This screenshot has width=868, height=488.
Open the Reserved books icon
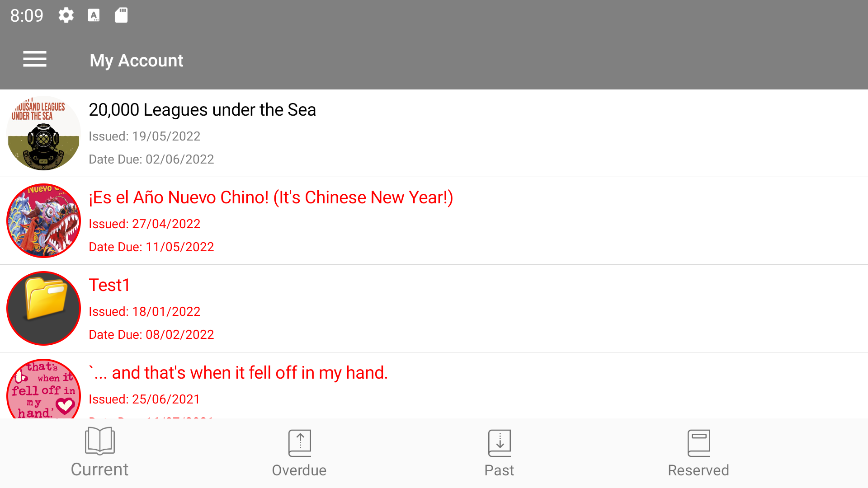click(x=698, y=442)
